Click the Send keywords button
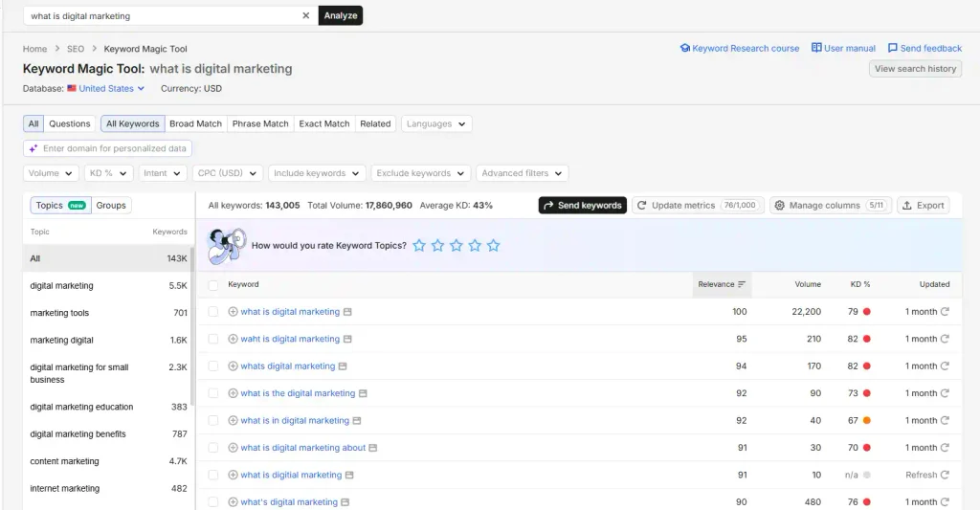Viewport: 980px width, 510px height. (x=583, y=205)
